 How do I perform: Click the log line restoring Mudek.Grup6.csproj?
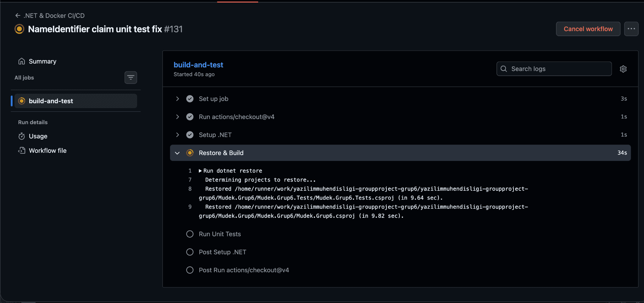click(364, 211)
